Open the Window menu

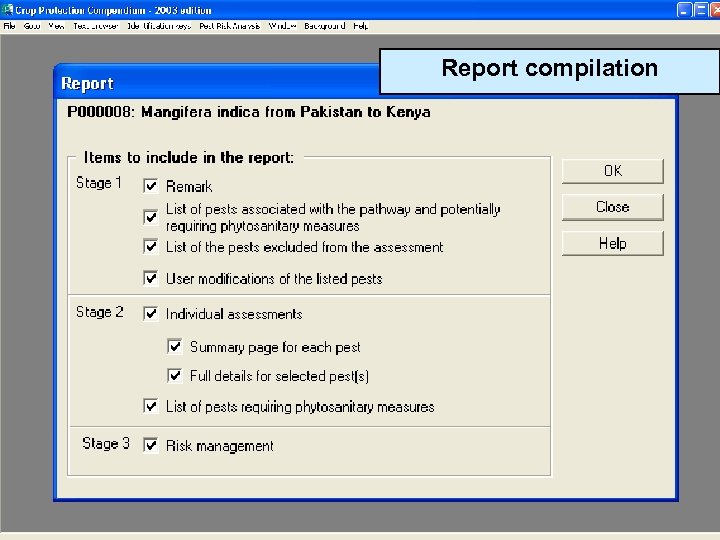[282, 26]
